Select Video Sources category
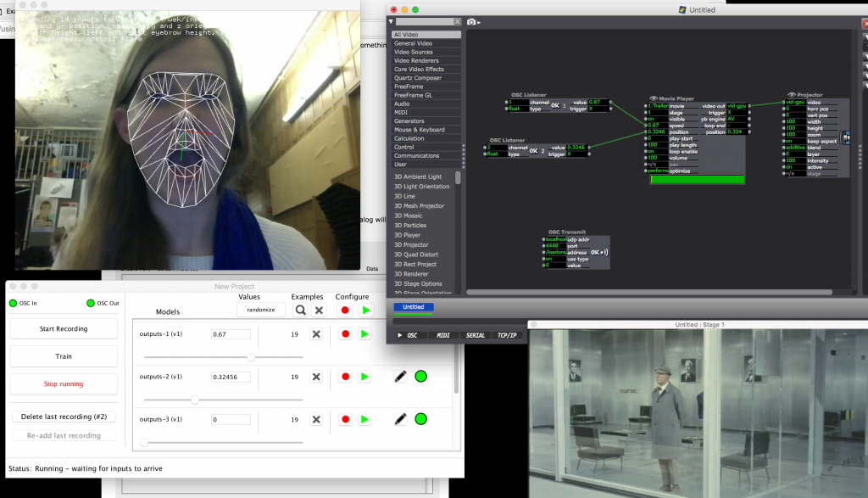 (426, 52)
